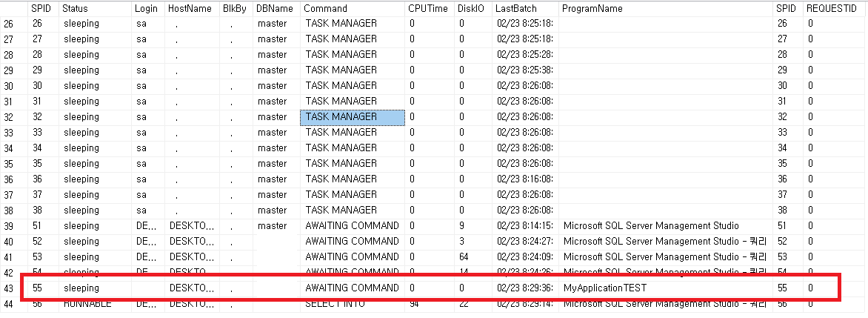Image resolution: width=868 pixels, height=318 pixels.
Task: Click LastBatch value 02/23 8:16:08:
Action: pos(525,179)
